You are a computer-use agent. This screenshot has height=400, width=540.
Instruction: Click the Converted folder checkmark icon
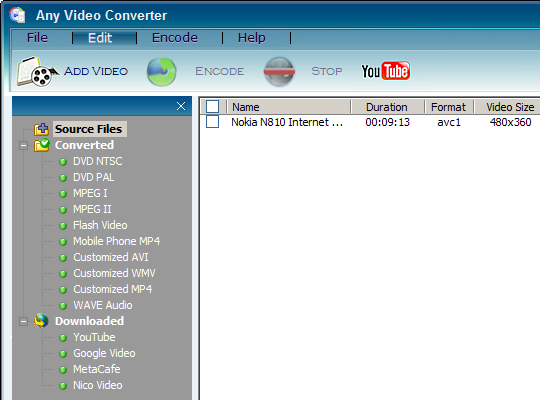(x=42, y=145)
